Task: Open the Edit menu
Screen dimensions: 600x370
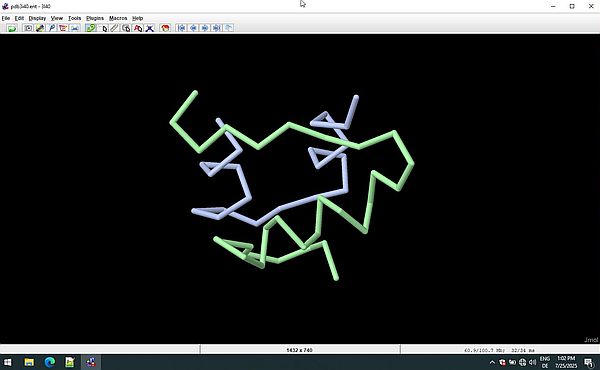Action: [x=19, y=18]
